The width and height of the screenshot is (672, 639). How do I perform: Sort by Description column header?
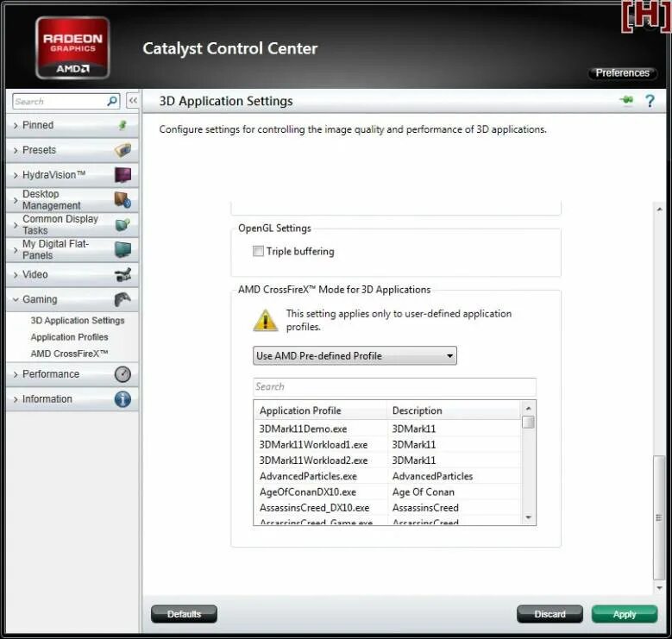tap(455, 410)
